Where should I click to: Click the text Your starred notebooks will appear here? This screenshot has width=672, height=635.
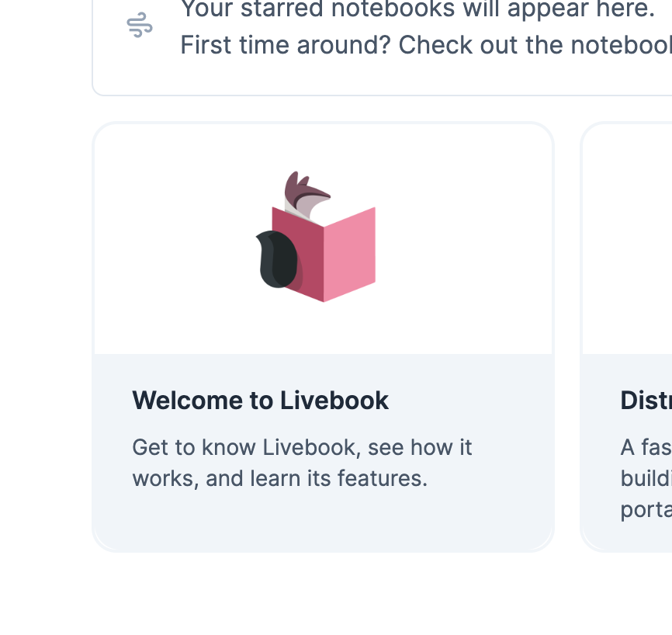(x=426, y=10)
